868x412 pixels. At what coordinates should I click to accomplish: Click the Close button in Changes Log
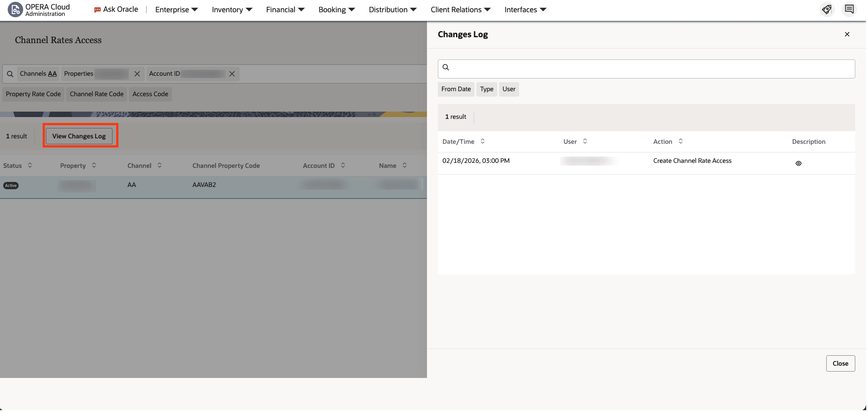tap(840, 364)
